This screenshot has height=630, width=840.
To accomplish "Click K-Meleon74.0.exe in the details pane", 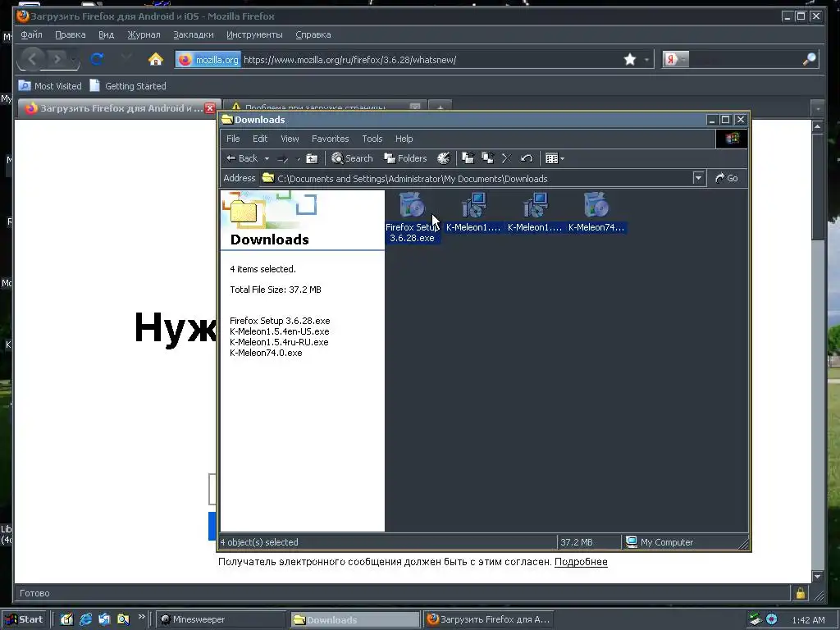I will click(x=266, y=353).
